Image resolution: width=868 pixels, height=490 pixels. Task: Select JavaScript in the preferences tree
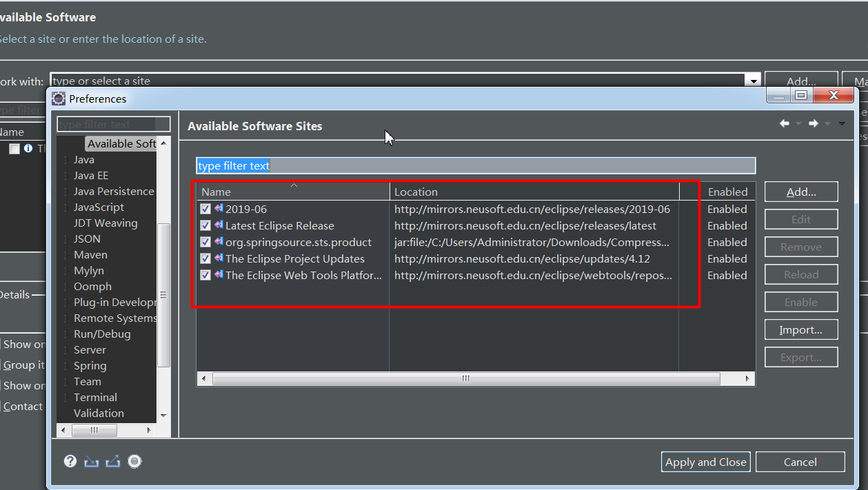99,207
